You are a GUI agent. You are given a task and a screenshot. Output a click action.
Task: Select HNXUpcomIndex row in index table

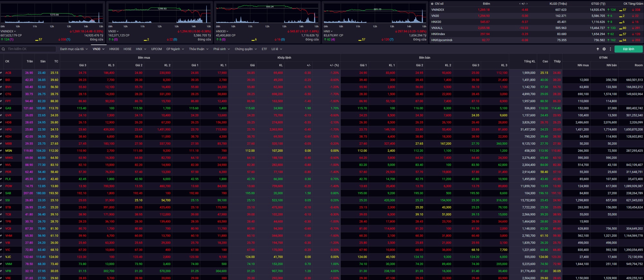pos(536,40)
